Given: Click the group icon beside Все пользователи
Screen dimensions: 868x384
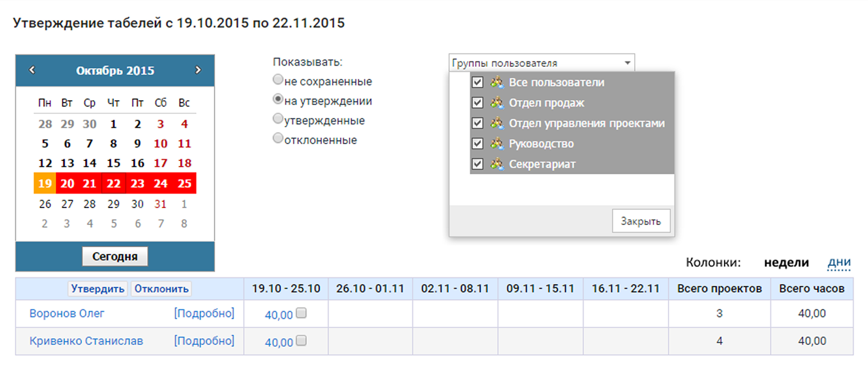Looking at the screenshot, I should [x=497, y=83].
